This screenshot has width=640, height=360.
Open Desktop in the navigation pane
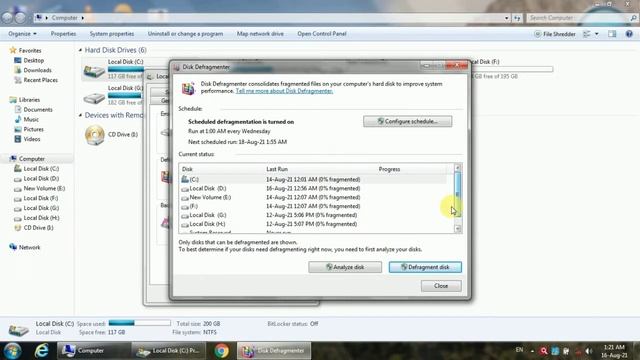33,60
